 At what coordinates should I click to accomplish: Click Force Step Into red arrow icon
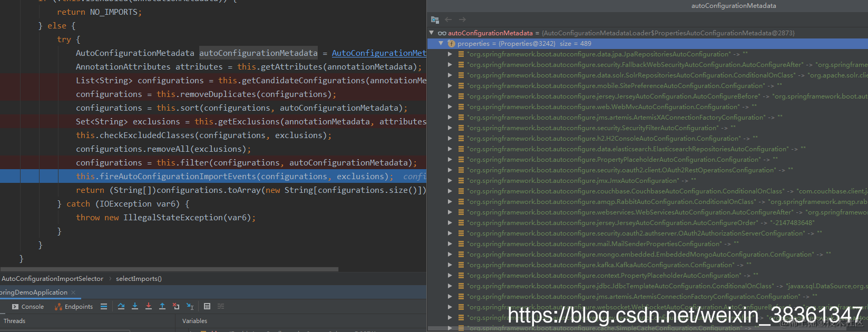coord(149,306)
